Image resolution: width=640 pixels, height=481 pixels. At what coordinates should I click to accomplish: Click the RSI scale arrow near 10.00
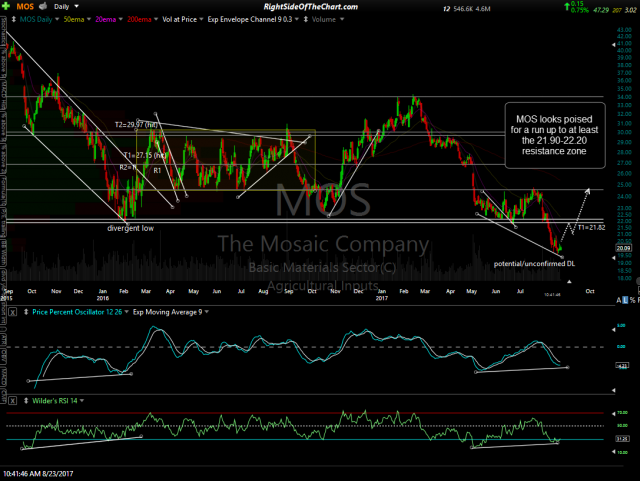pyautogui.click(x=613, y=452)
